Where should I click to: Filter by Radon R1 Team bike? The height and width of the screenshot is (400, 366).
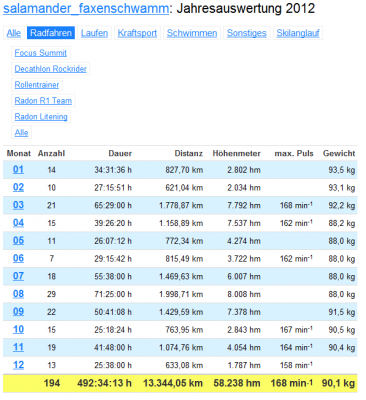click(43, 101)
